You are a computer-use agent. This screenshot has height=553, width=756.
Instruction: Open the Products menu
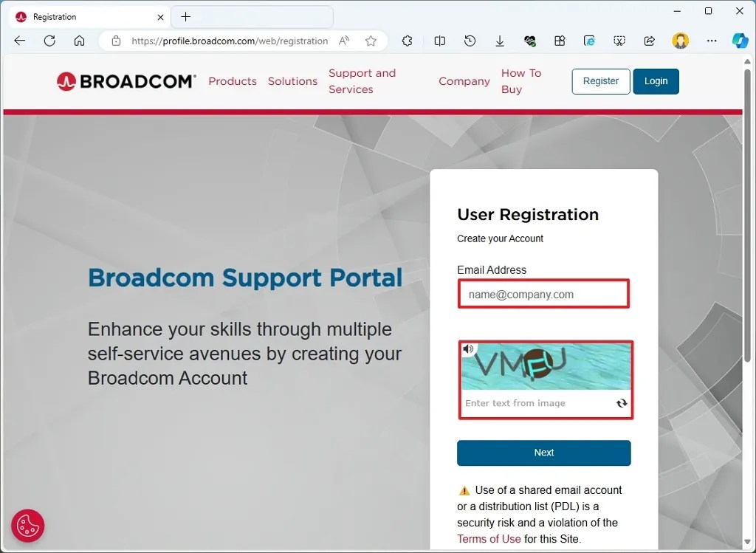click(233, 81)
